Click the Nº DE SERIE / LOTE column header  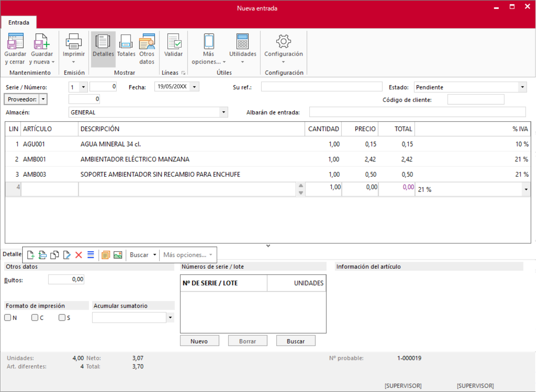pos(224,283)
